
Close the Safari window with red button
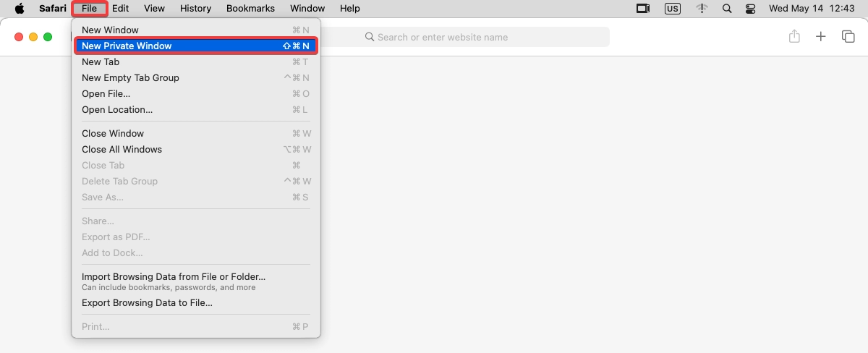click(x=19, y=37)
